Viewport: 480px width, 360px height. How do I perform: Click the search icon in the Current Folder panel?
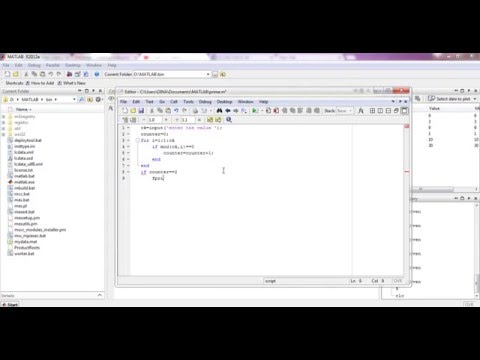coord(81,99)
